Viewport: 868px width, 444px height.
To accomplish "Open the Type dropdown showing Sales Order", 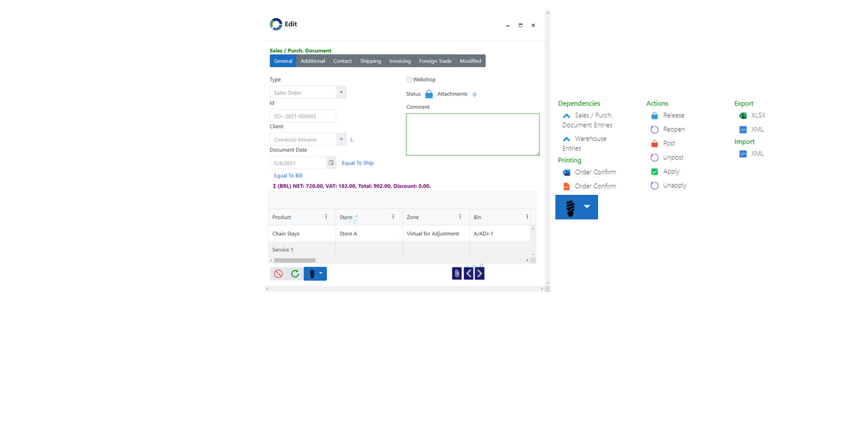I will [341, 93].
